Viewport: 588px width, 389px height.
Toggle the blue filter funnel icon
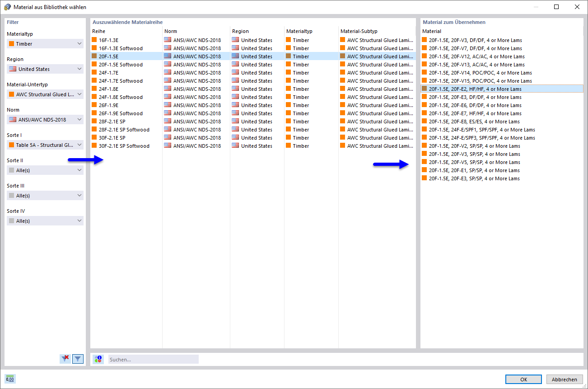click(78, 359)
